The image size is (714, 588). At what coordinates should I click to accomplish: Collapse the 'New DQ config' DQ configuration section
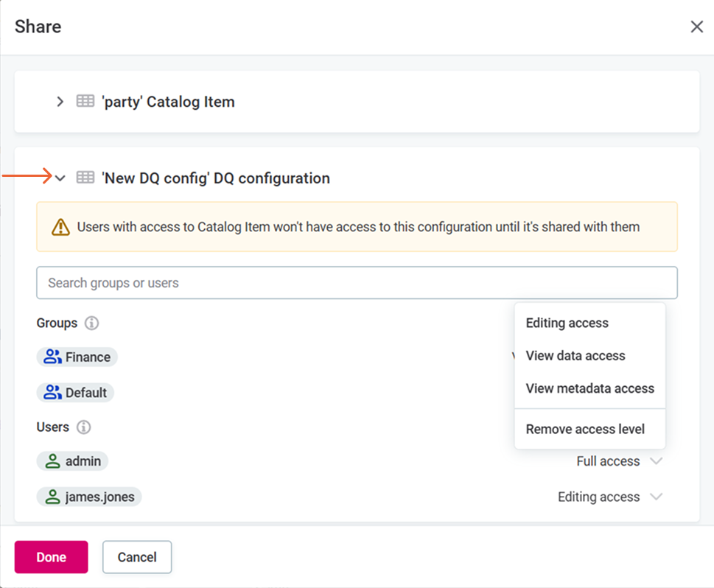[x=60, y=178]
